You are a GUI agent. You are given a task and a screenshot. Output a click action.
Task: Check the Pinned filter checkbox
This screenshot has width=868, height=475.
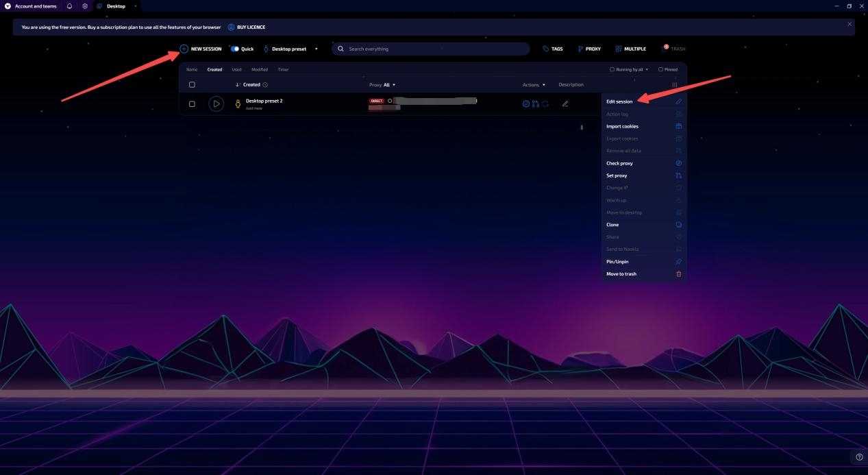[660, 69]
